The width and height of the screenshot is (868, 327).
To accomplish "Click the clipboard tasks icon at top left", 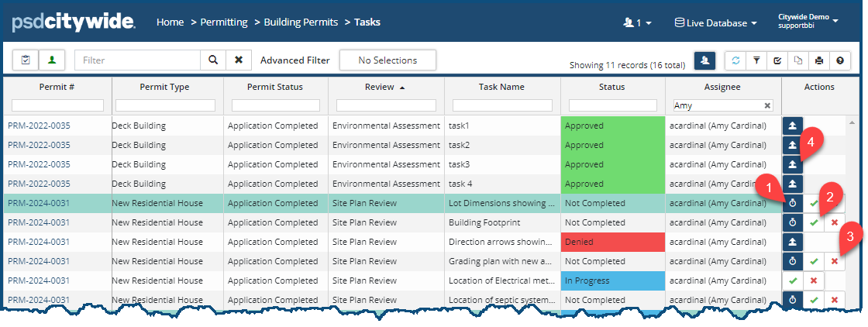I will pos(26,60).
